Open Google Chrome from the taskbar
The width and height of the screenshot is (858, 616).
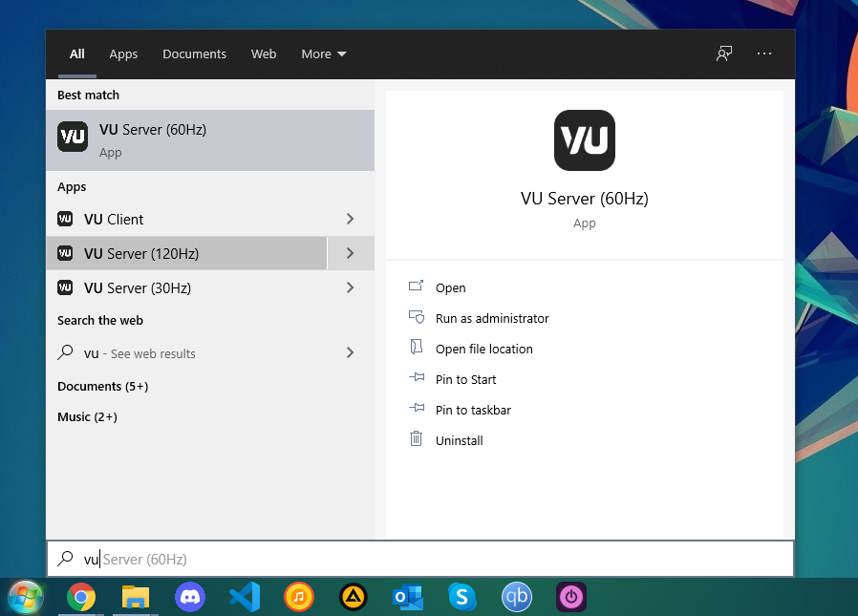tap(81, 598)
